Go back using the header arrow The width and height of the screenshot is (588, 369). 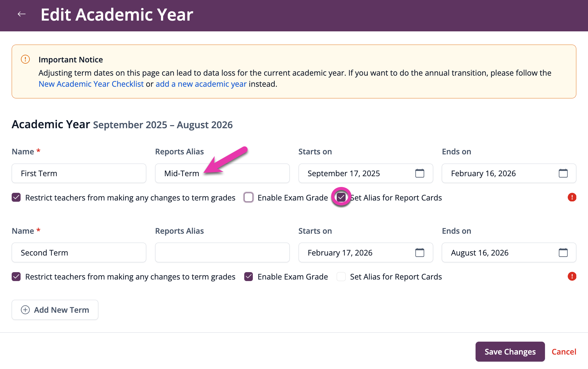point(22,14)
